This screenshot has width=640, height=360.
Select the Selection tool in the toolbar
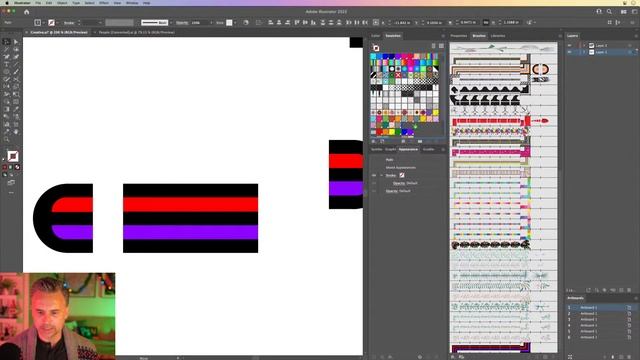tap(6, 42)
